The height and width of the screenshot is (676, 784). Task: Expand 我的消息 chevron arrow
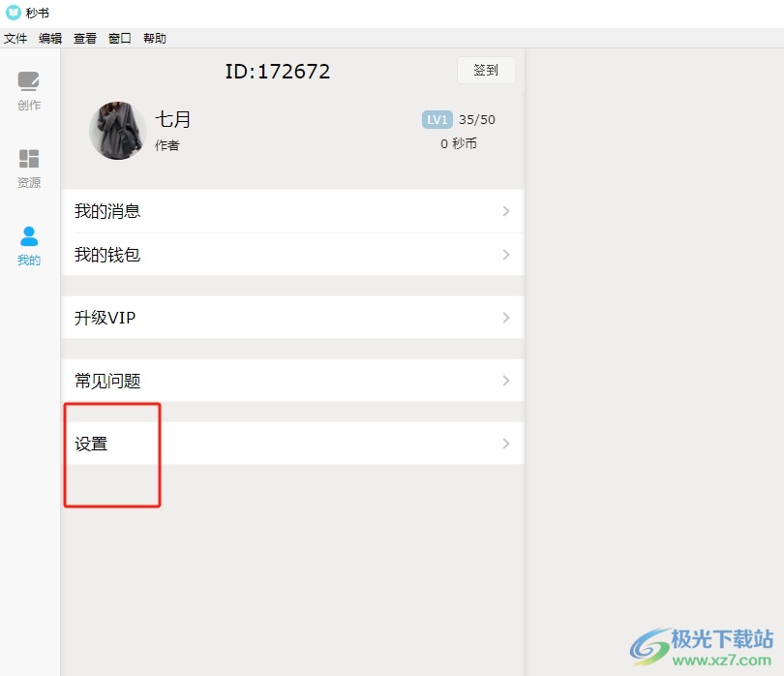coord(506,211)
